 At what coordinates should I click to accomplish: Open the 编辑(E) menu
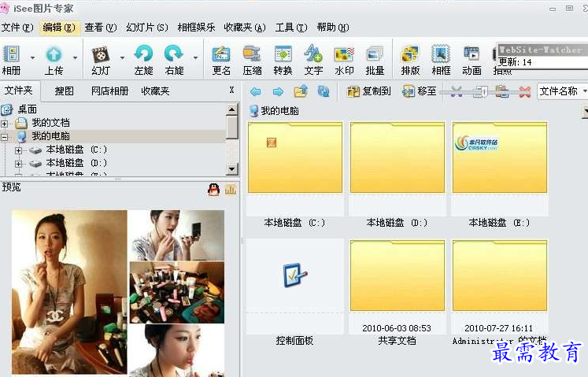[x=59, y=28]
